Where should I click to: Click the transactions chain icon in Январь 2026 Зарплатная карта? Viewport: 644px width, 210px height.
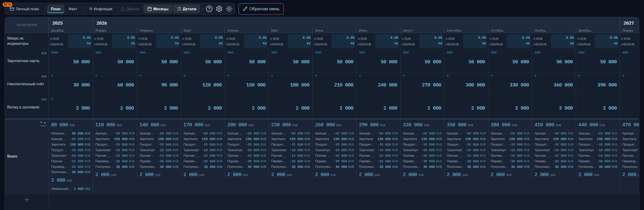pyautogui.click(x=98, y=52)
